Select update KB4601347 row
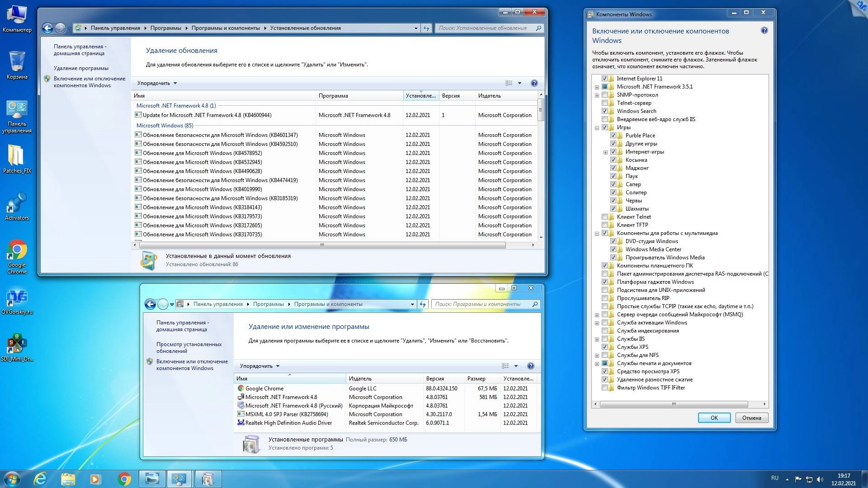 335,135
